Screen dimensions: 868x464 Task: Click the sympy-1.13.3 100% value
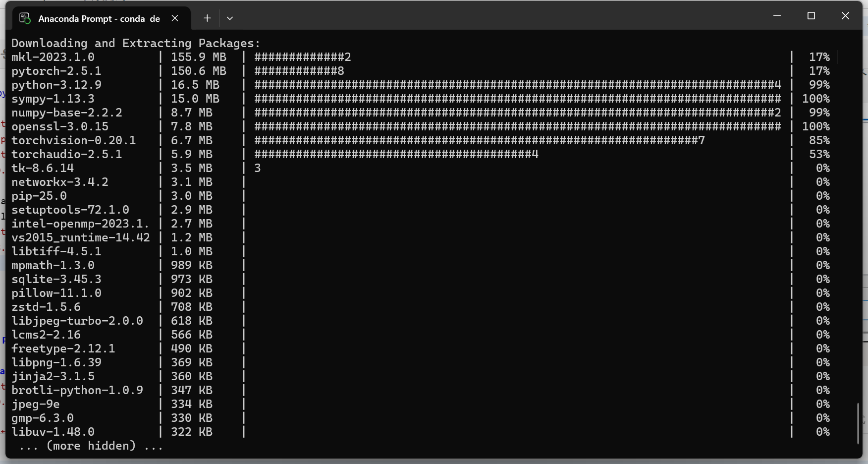click(x=815, y=99)
